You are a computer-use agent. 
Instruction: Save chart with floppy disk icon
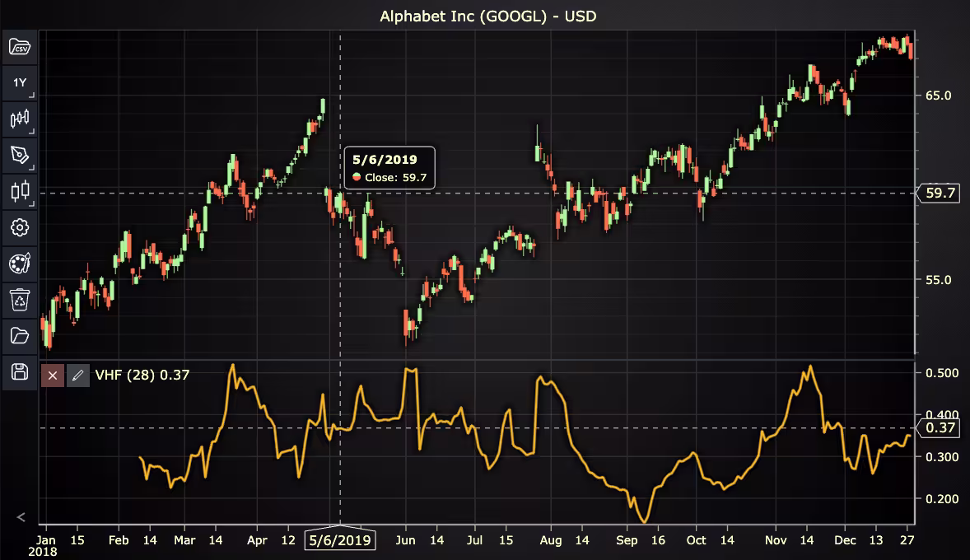20,372
